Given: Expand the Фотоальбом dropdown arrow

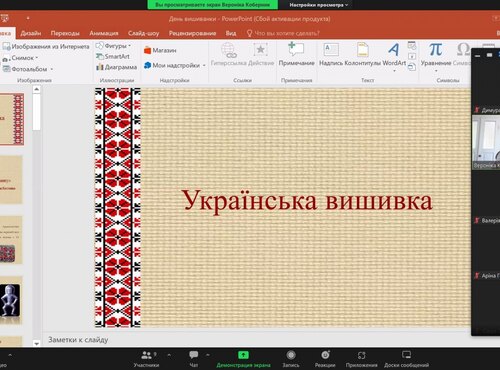Looking at the screenshot, I should tap(52, 69).
